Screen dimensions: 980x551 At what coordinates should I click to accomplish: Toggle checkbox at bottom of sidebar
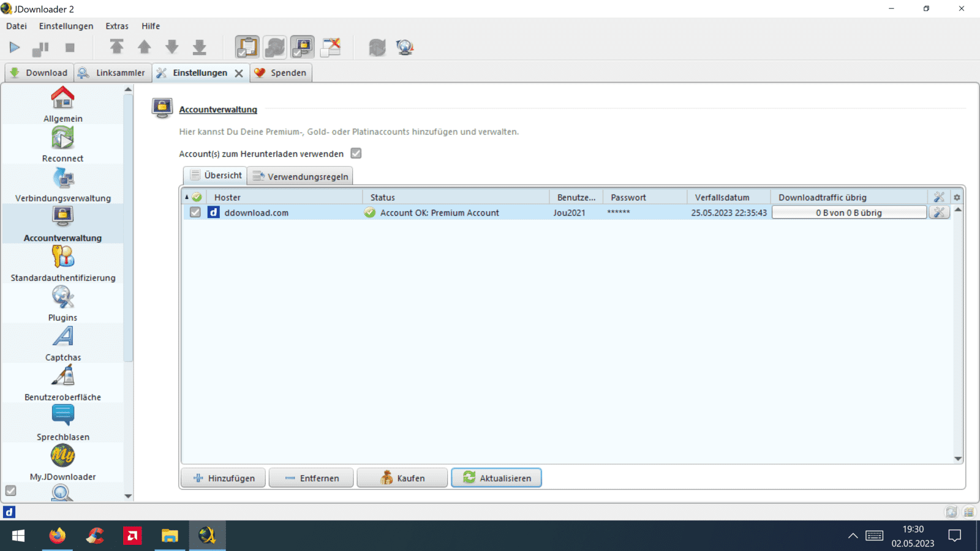10,490
